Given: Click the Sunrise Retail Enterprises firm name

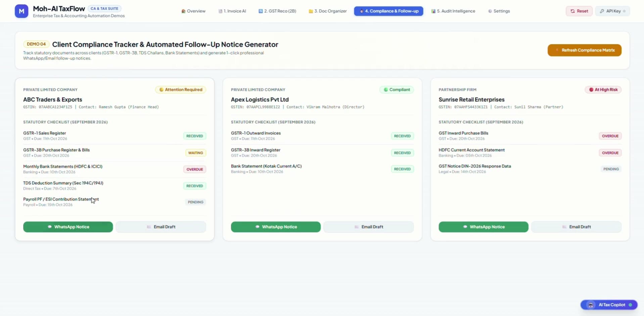Looking at the screenshot, I should coord(471,100).
